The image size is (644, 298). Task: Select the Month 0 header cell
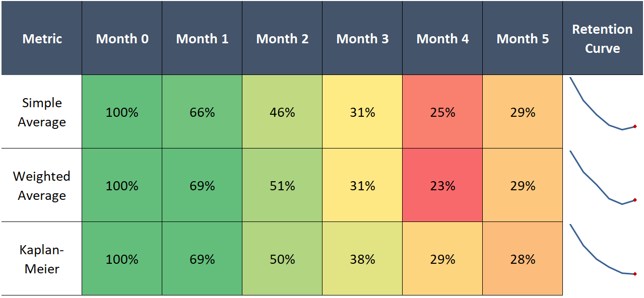point(122,39)
